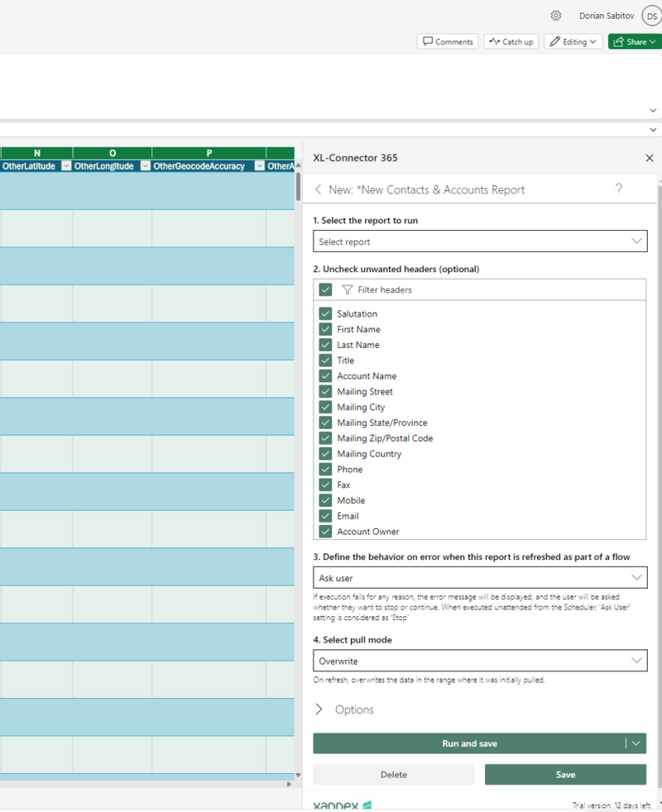Close the XL-Connector 365 pane

[650, 158]
